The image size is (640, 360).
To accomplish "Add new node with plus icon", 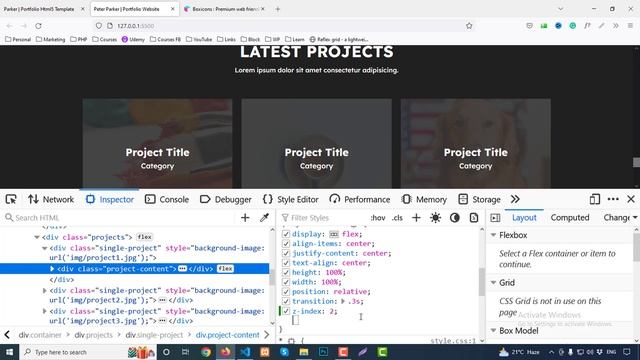I will tap(245, 218).
